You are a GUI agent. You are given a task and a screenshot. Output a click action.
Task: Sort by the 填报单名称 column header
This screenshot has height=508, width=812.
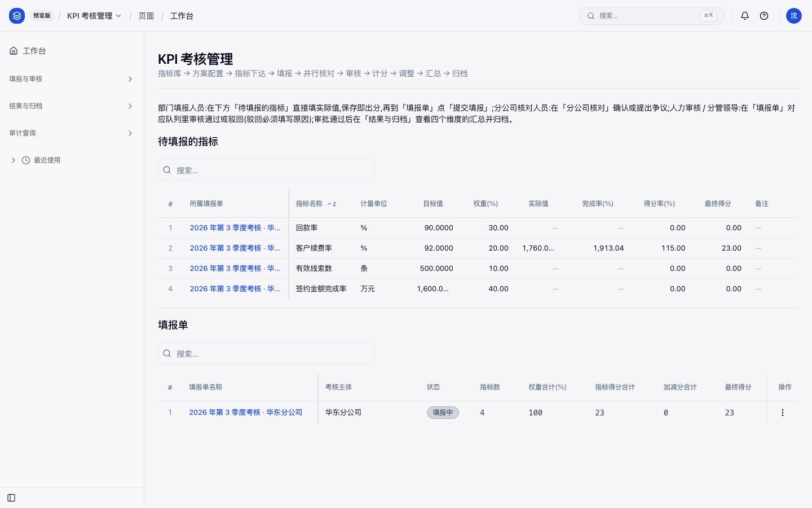pos(206,387)
